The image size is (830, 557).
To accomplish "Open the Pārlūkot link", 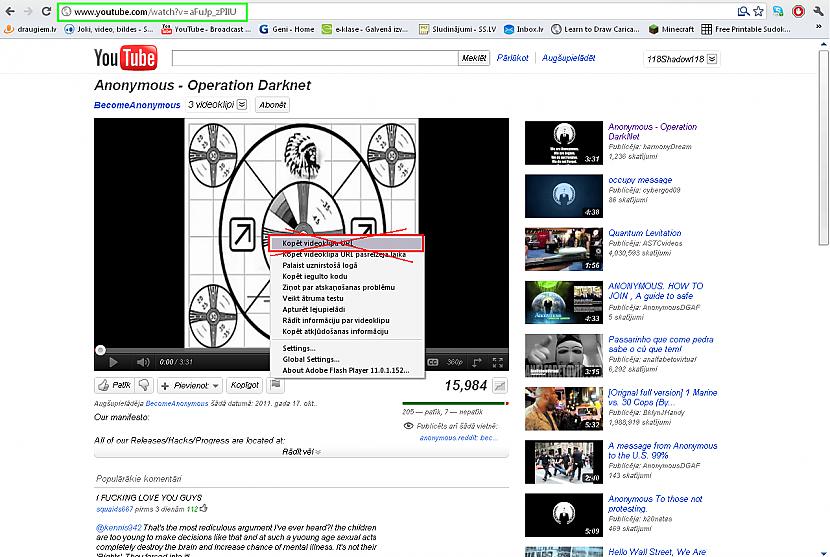I will pyautogui.click(x=512, y=58).
